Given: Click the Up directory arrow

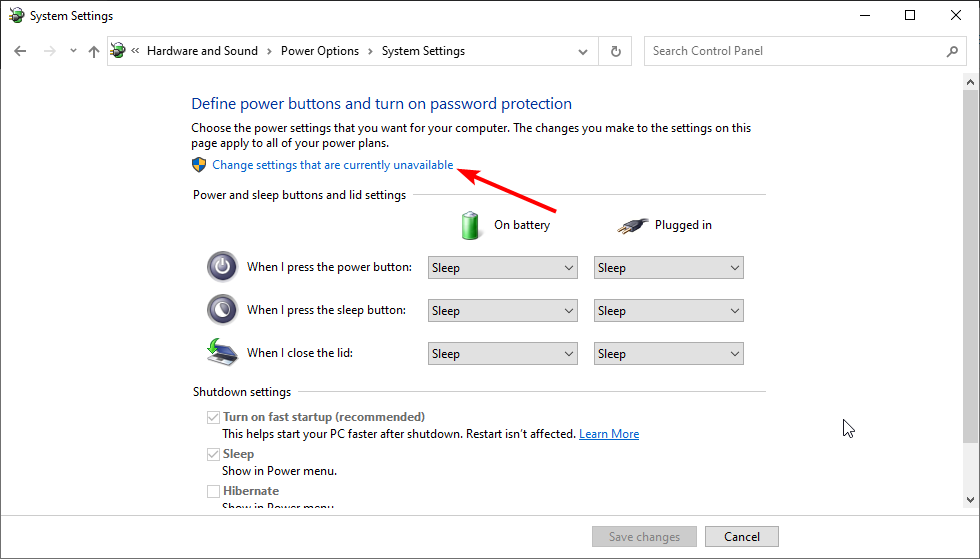Looking at the screenshot, I should point(94,51).
